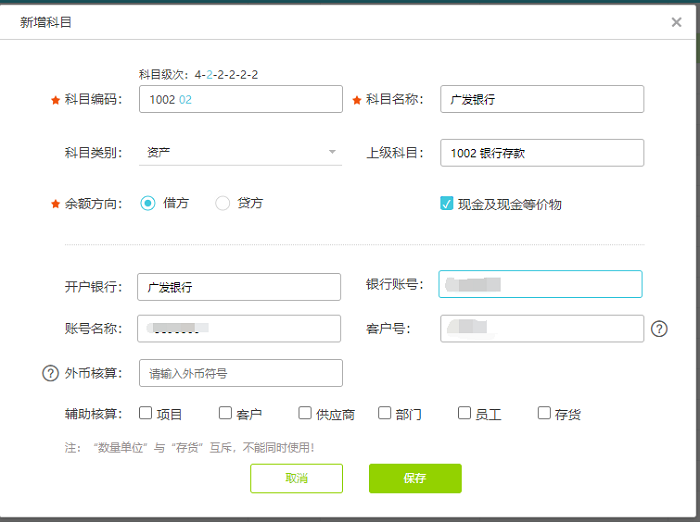Click the help icon beside 客户号

pos(659,328)
